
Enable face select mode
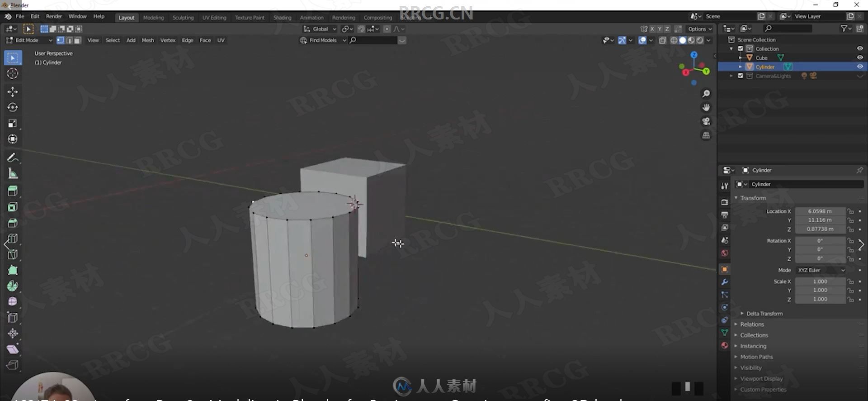click(x=77, y=40)
